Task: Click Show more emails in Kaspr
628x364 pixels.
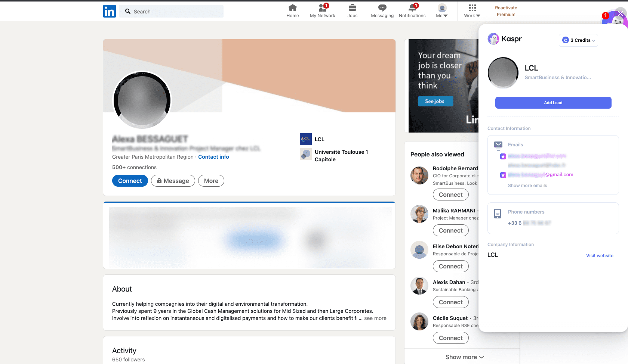Action: pos(527,186)
